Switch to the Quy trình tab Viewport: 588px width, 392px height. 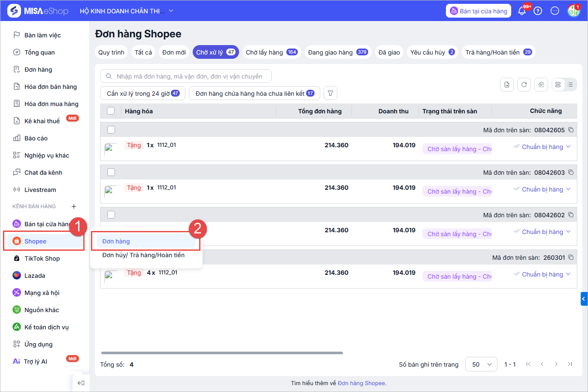[x=111, y=52]
